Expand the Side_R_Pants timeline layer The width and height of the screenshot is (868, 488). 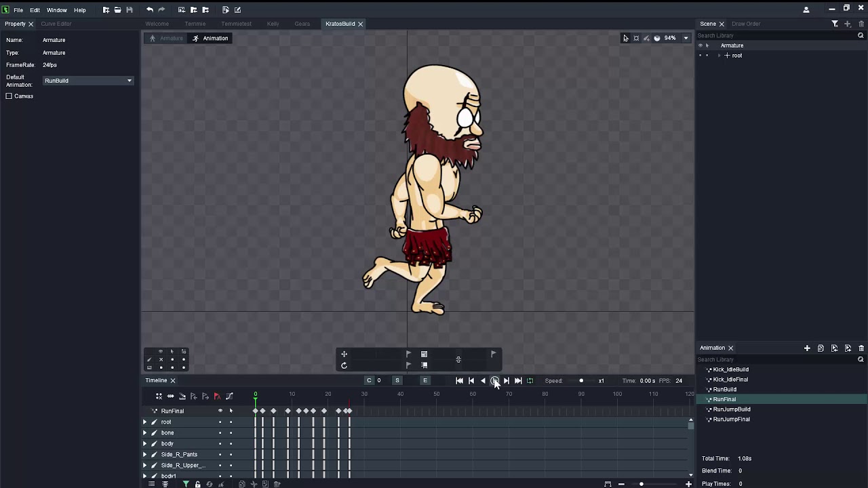click(x=144, y=454)
